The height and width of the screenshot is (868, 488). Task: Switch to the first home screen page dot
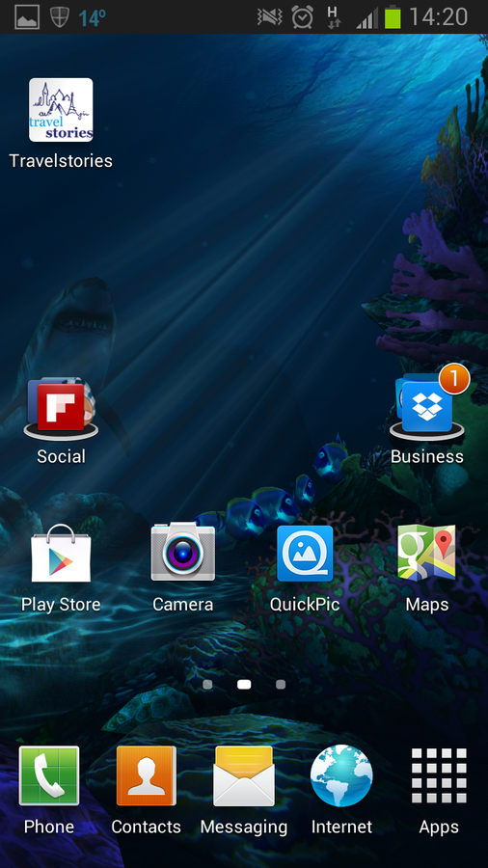coord(207,685)
